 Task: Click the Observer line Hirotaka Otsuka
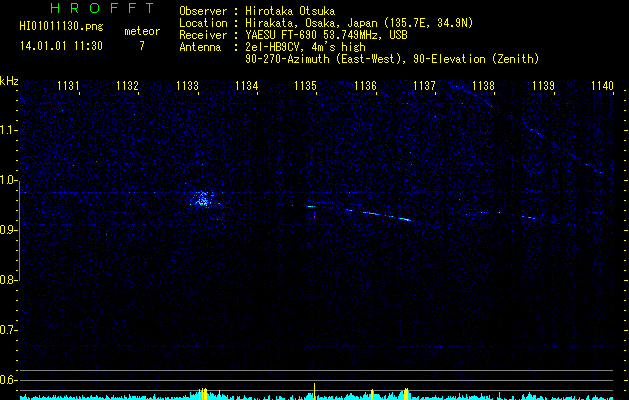(x=257, y=11)
